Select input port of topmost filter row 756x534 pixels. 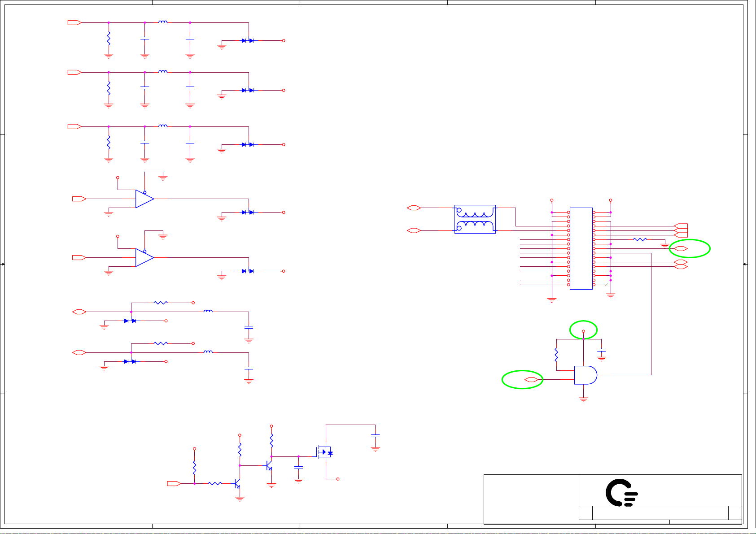[x=74, y=22]
